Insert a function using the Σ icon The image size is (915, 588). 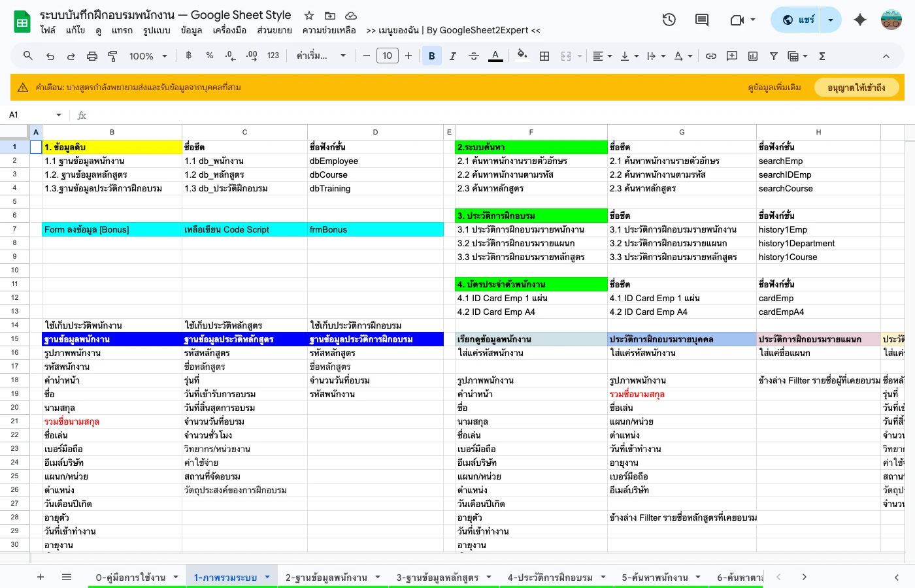[822, 56]
